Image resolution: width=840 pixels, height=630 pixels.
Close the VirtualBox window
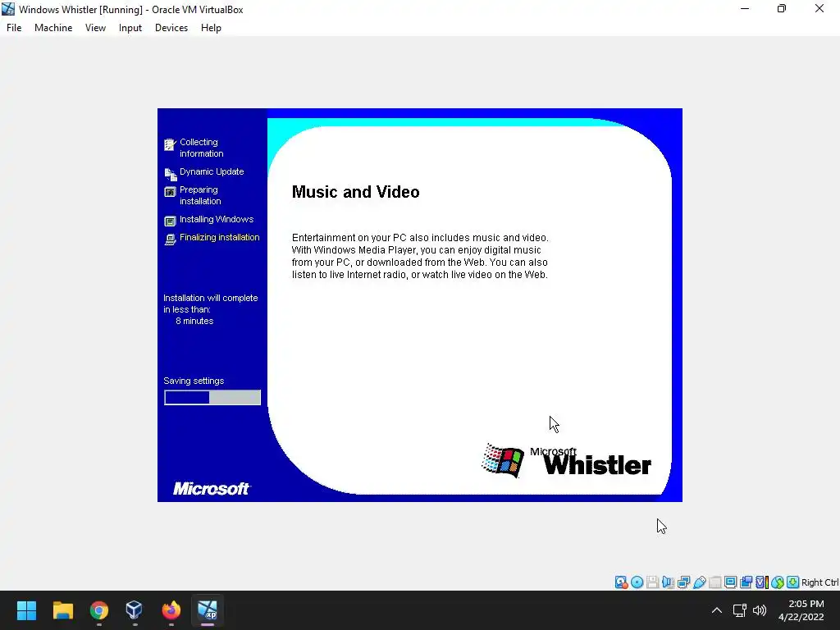819,8
